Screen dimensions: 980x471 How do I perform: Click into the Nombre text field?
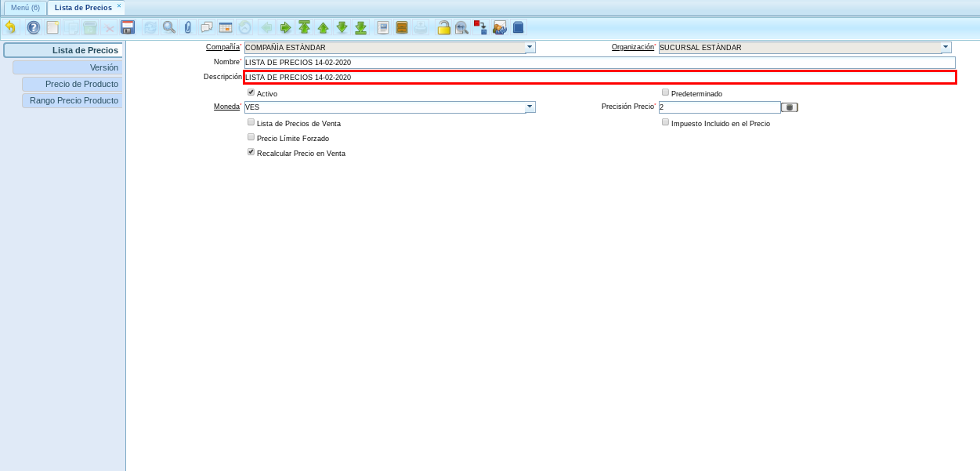600,63
